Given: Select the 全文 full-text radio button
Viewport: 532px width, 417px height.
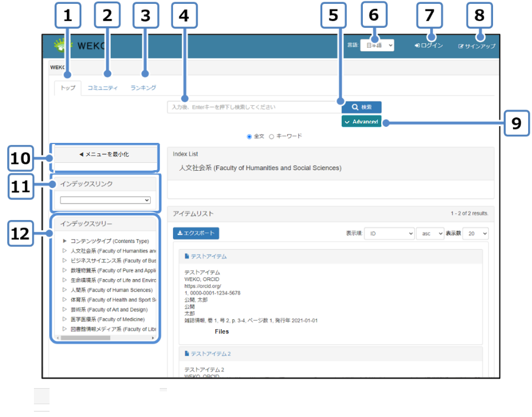Looking at the screenshot, I should click(249, 136).
